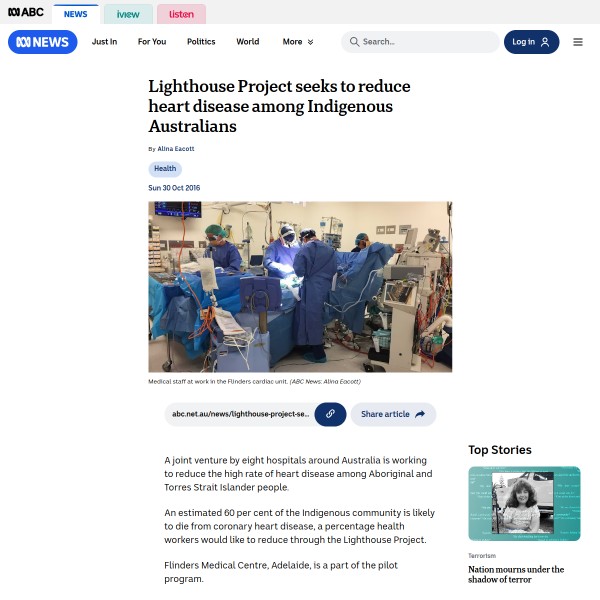The height and width of the screenshot is (600, 600).
Task: Switch to the iview tab
Action: click(128, 14)
